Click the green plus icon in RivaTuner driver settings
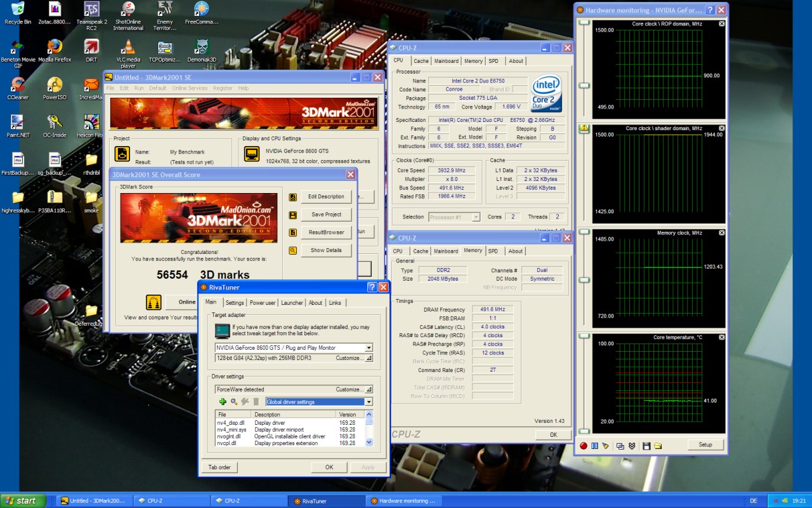Viewport: 812px width, 508px height. 223,401
